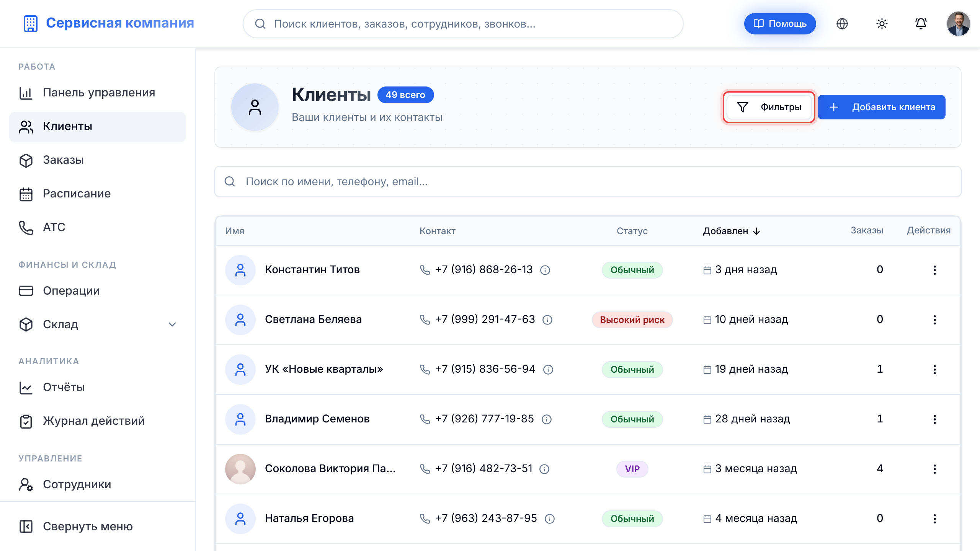Open notifications bell icon
Viewport: 980px width, 551px height.
tap(921, 24)
